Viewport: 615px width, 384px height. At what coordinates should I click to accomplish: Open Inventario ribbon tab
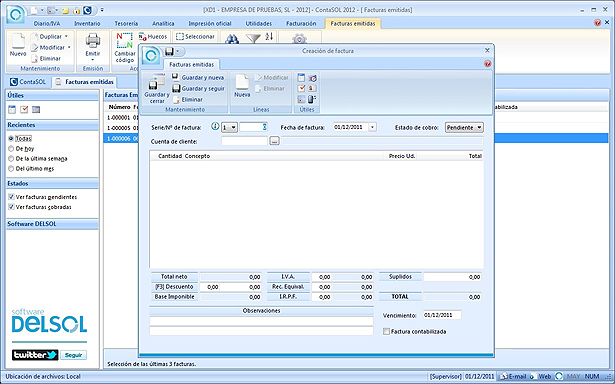pos(87,24)
